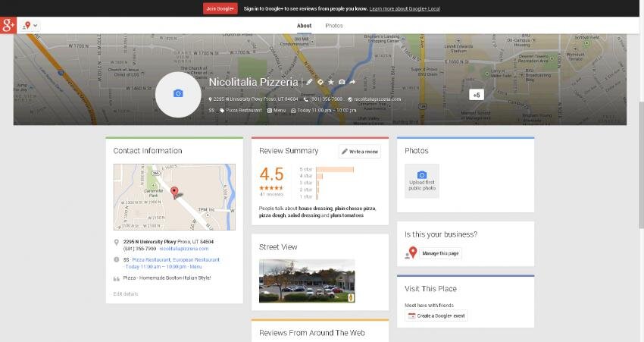Image resolution: width=644 pixels, height=342 pixels.
Task: Click the 5 star rating bar
Action: tap(335, 169)
